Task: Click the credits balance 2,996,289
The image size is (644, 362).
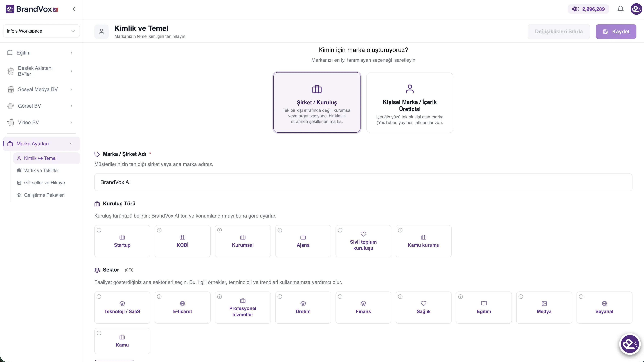Action: pyautogui.click(x=589, y=9)
